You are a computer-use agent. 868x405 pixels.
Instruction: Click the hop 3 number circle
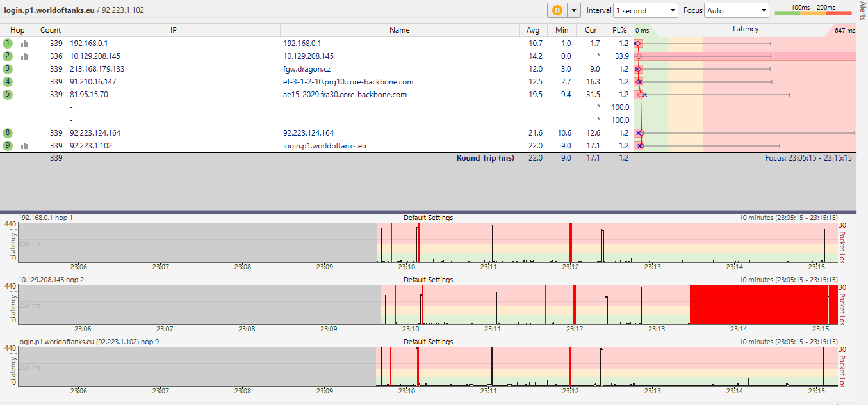(x=8, y=69)
